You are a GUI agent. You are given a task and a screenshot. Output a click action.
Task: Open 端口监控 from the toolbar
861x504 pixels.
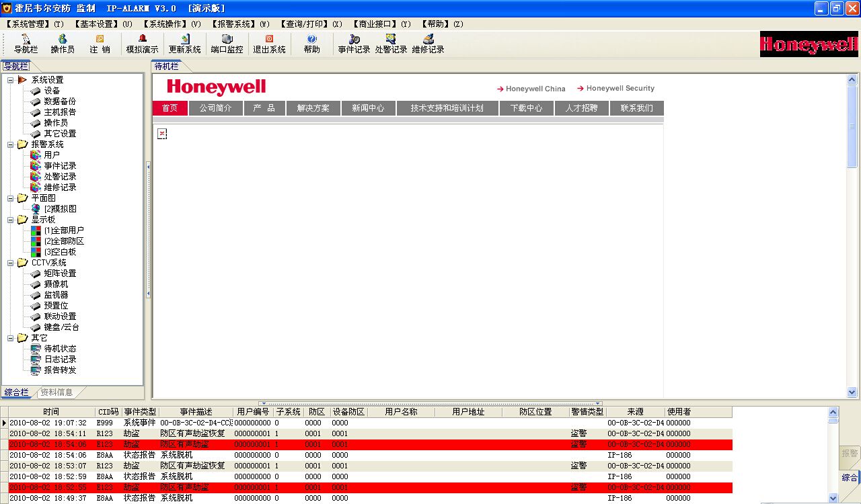click(227, 44)
